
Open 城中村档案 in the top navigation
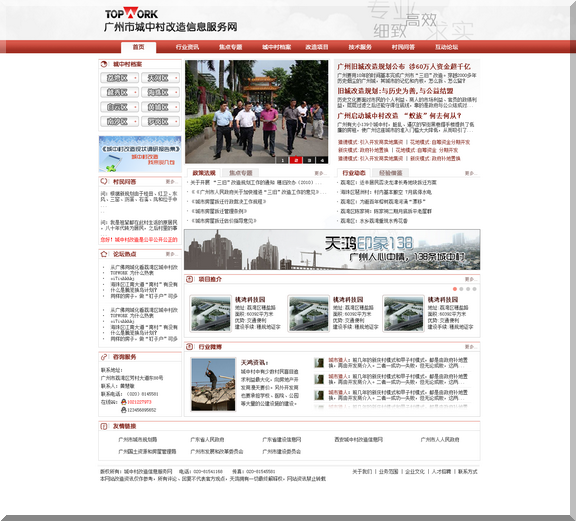point(277,47)
